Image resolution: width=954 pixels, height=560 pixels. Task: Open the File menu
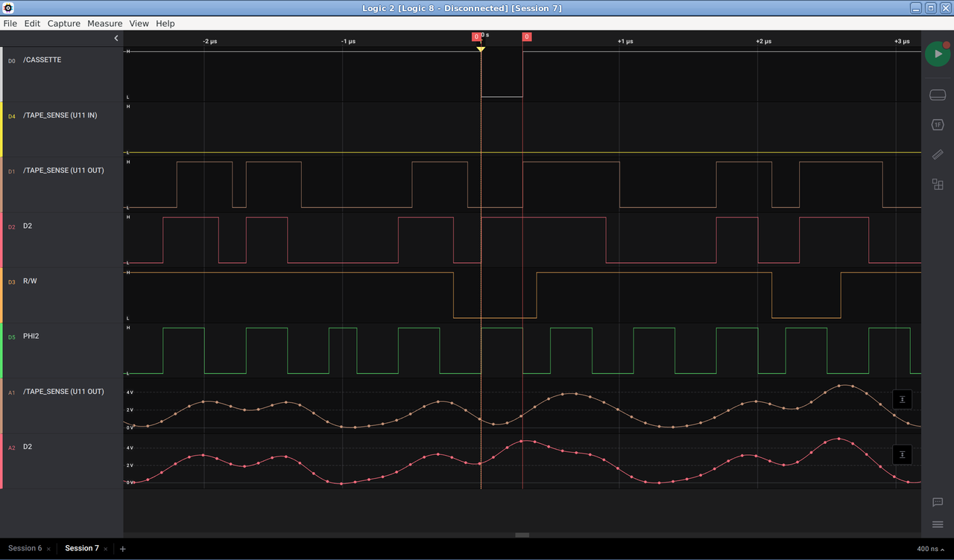(10, 24)
